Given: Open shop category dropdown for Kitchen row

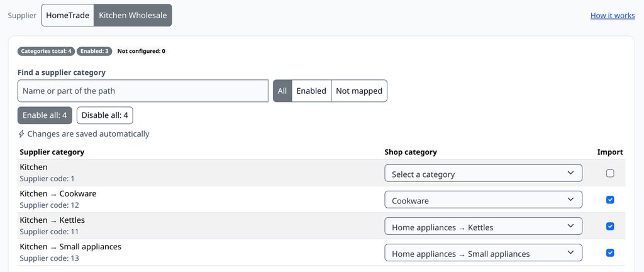Looking at the screenshot, I should click(x=484, y=173).
